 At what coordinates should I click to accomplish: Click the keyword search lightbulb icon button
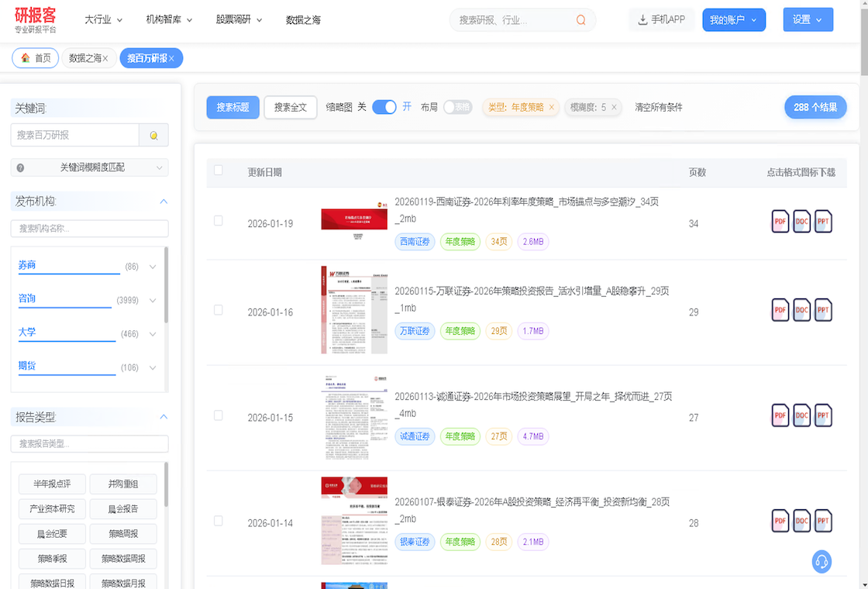pos(153,135)
